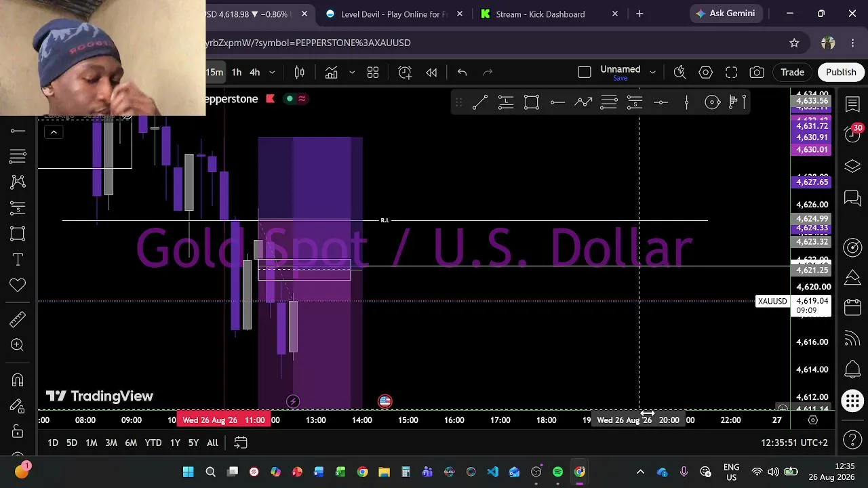The width and height of the screenshot is (868, 488).
Task: Open a new browser tab
Action: click(x=639, y=14)
